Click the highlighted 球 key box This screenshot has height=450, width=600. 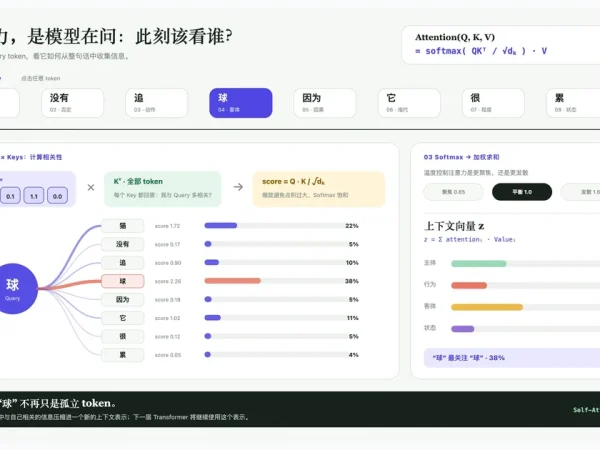point(123,281)
